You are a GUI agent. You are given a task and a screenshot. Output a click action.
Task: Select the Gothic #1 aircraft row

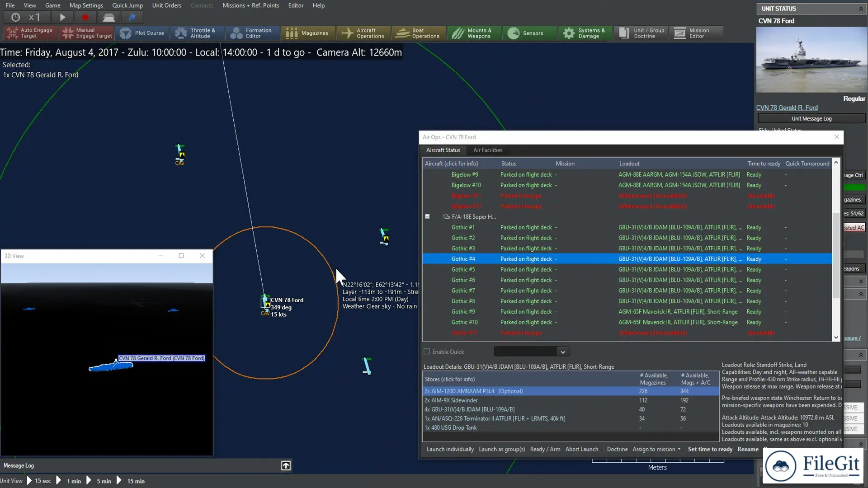[627, 227]
